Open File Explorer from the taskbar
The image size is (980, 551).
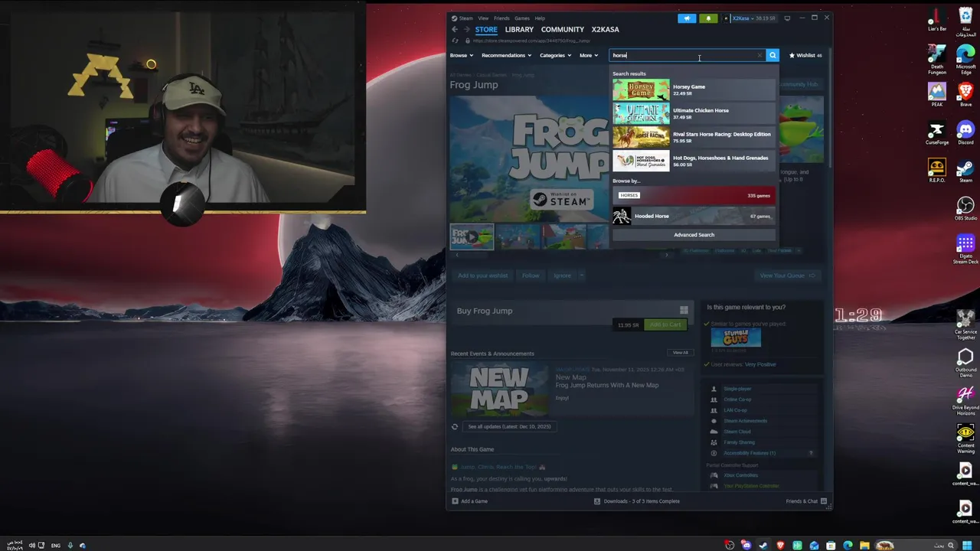point(864,546)
